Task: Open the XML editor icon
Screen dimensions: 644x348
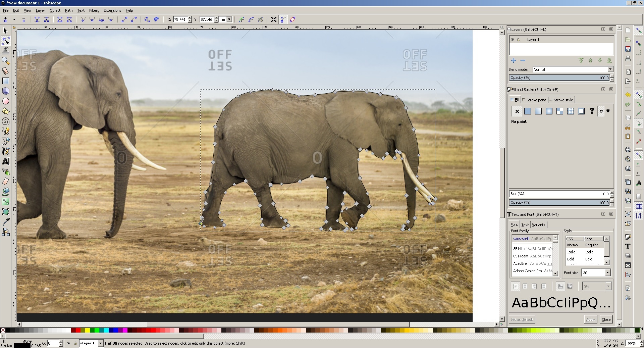Action: (x=628, y=265)
